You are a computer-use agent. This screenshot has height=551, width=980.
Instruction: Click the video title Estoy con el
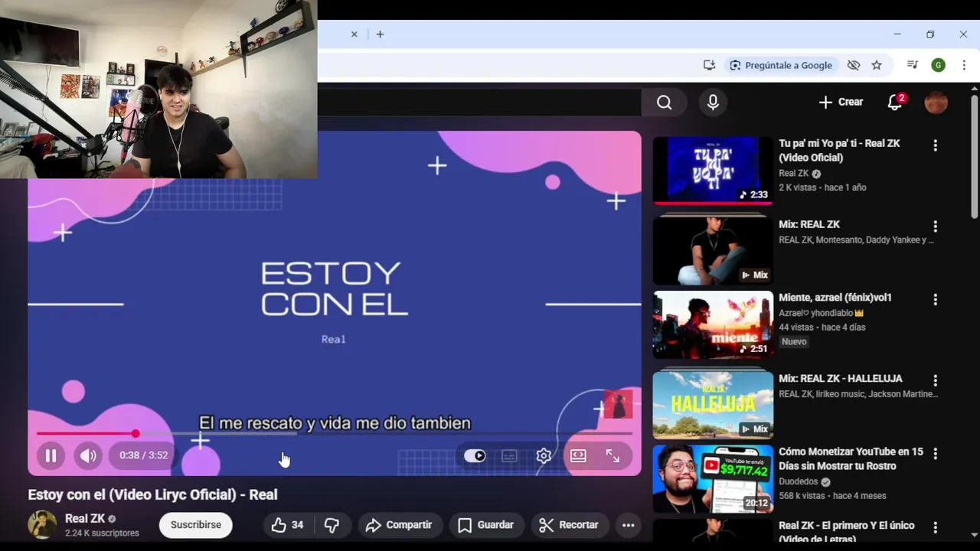coord(153,494)
